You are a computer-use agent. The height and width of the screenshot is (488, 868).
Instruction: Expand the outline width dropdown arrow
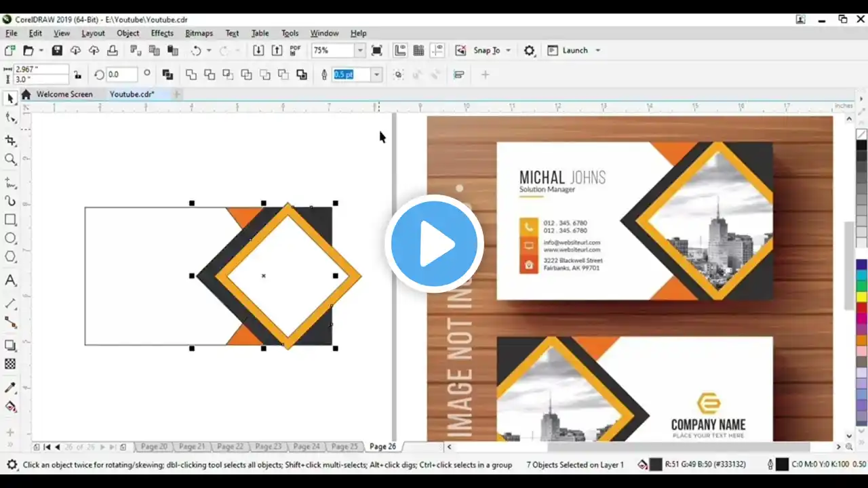[x=377, y=75]
